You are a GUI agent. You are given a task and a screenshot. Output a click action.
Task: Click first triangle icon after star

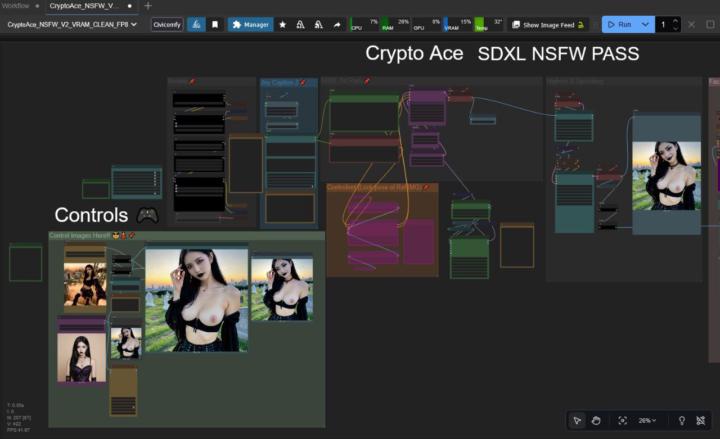(300, 24)
